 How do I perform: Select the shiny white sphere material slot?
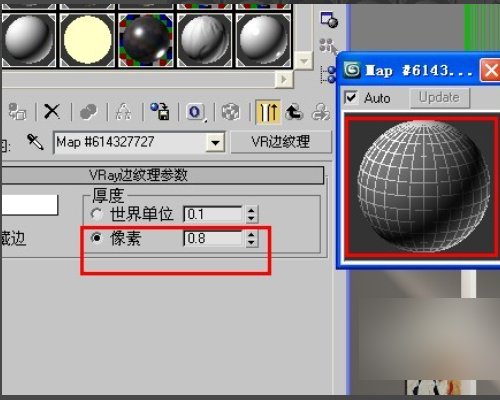tap(263, 39)
